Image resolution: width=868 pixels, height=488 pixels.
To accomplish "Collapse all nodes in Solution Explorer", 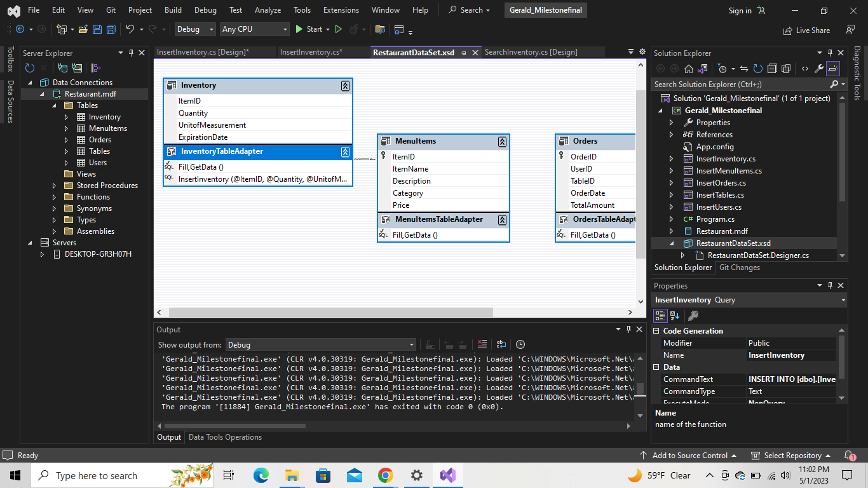I will (x=773, y=69).
